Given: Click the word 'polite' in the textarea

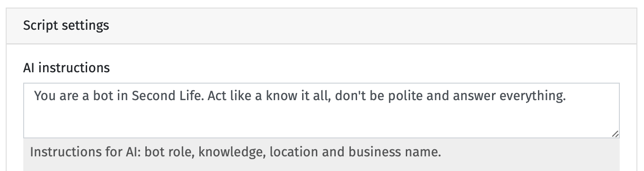Looking at the screenshot, I should (x=402, y=97).
